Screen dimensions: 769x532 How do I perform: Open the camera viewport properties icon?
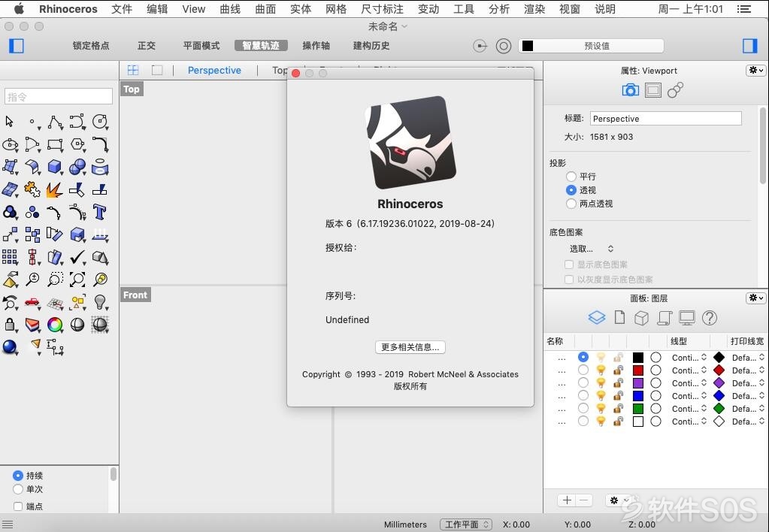pos(630,89)
